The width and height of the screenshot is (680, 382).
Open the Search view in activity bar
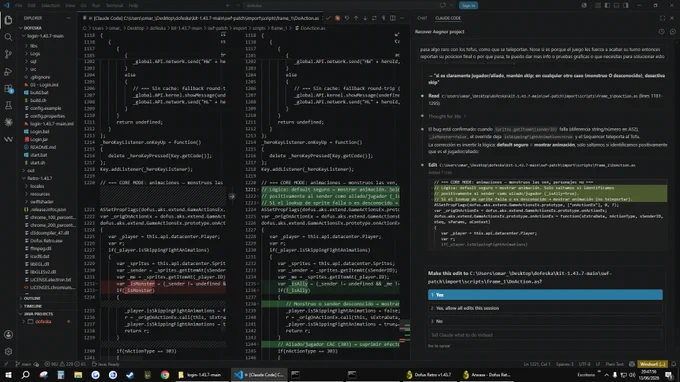(8, 37)
